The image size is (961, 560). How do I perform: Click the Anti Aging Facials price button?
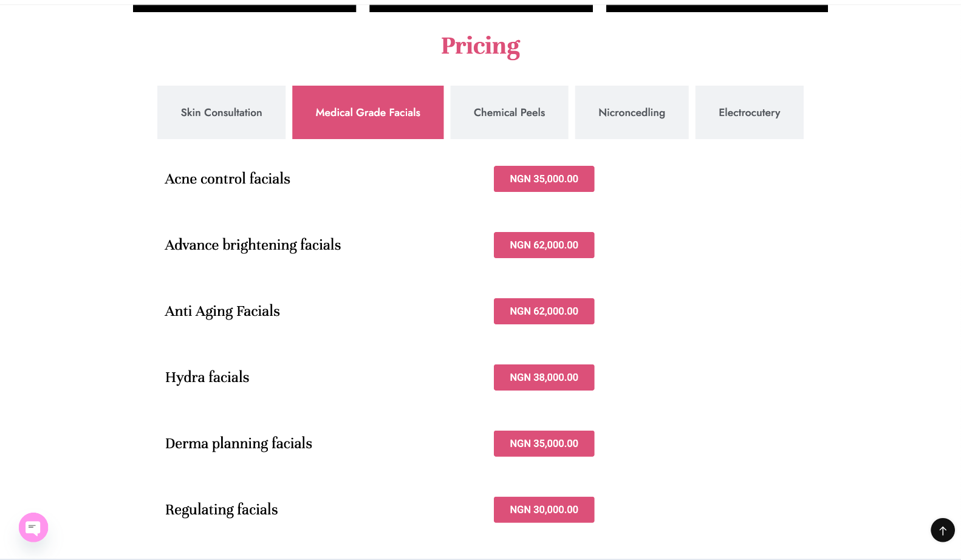pyautogui.click(x=544, y=312)
